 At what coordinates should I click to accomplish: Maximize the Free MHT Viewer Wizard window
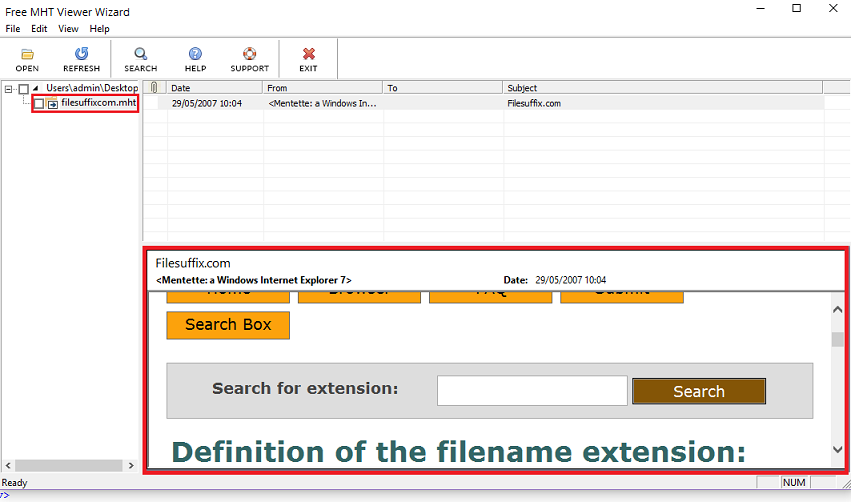pyautogui.click(x=796, y=8)
